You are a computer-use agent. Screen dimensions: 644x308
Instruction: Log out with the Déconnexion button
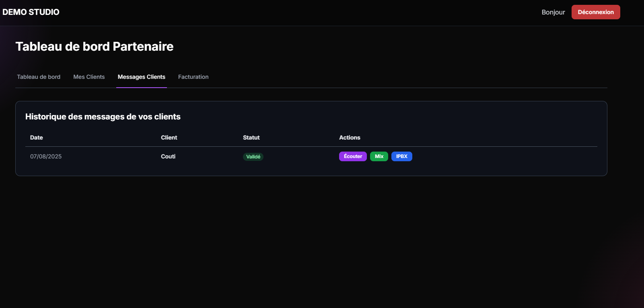click(x=595, y=12)
